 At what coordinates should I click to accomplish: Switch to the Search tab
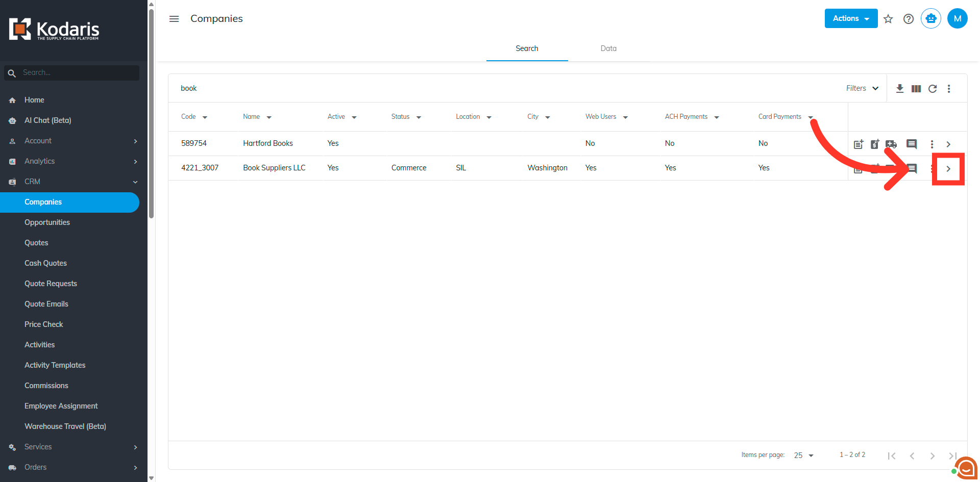[x=527, y=48]
